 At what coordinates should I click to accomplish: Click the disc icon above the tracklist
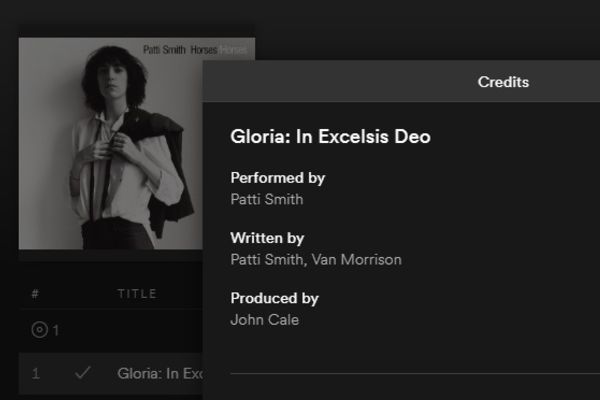click(x=40, y=330)
